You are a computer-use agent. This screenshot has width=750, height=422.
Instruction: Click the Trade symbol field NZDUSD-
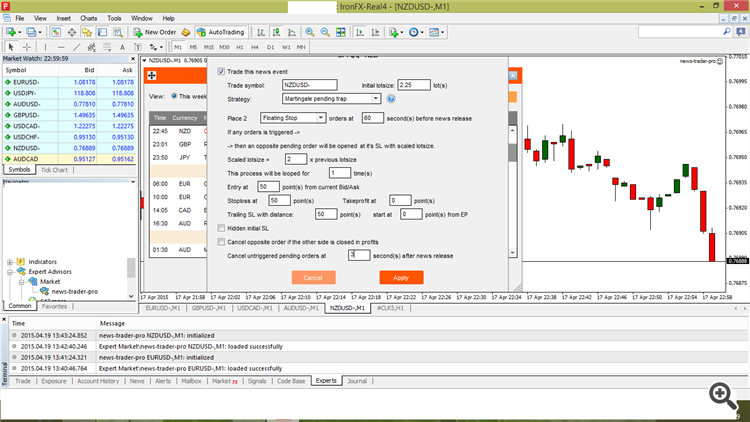(309, 85)
